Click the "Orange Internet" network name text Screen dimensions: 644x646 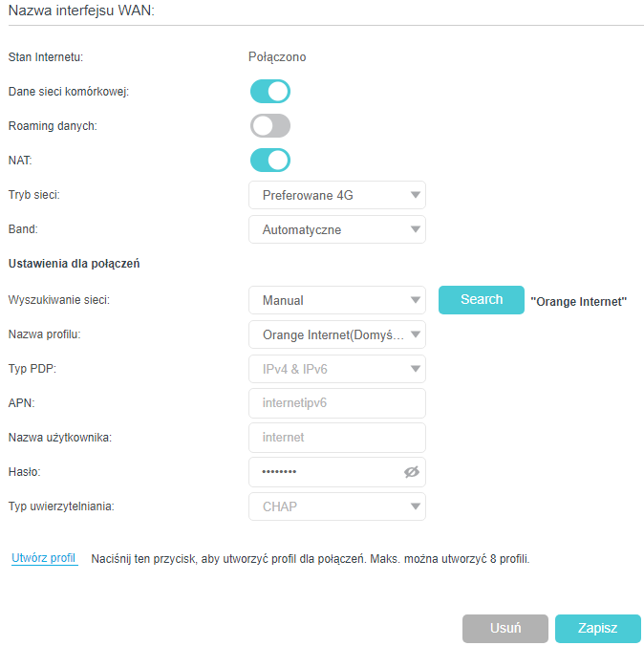point(578,302)
